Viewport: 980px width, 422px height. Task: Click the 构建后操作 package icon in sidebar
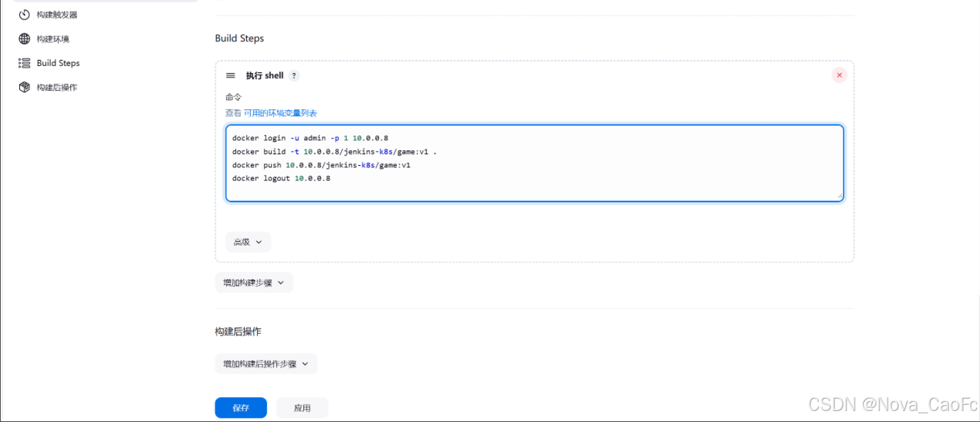click(x=25, y=87)
